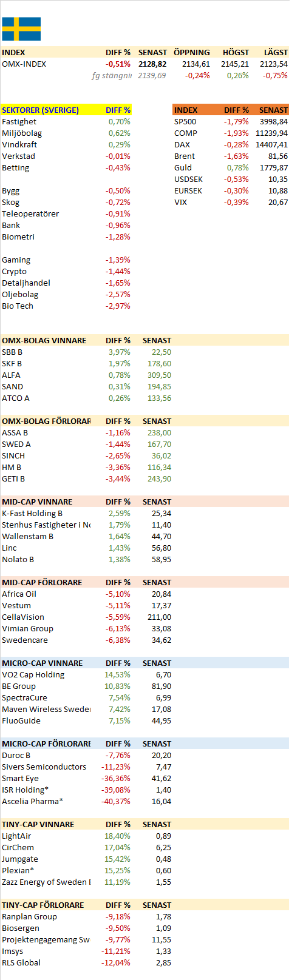Click the Swedish flag image

point(21,29)
